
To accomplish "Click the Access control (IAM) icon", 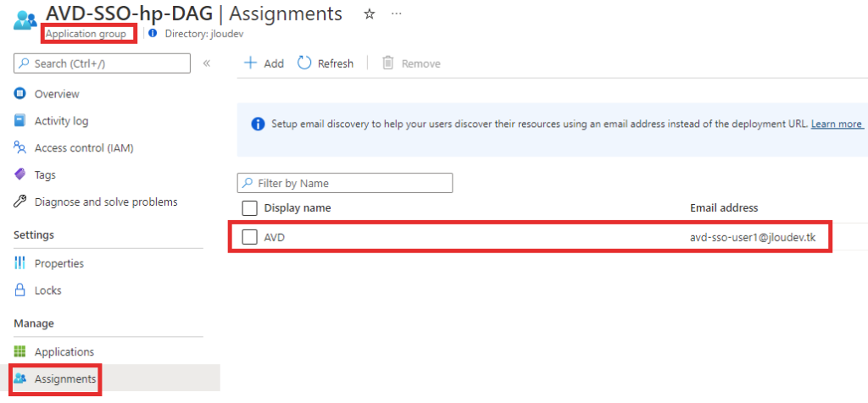I will 20,147.
